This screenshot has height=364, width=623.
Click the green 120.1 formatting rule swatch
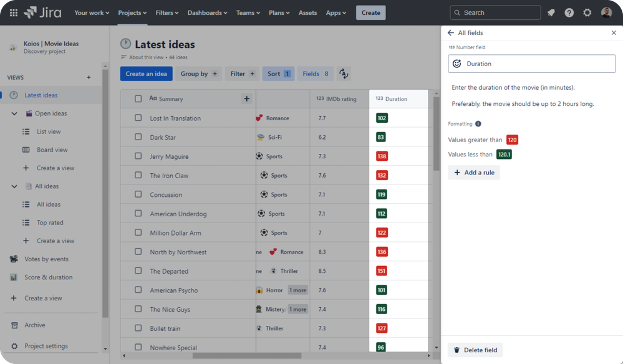tap(504, 155)
